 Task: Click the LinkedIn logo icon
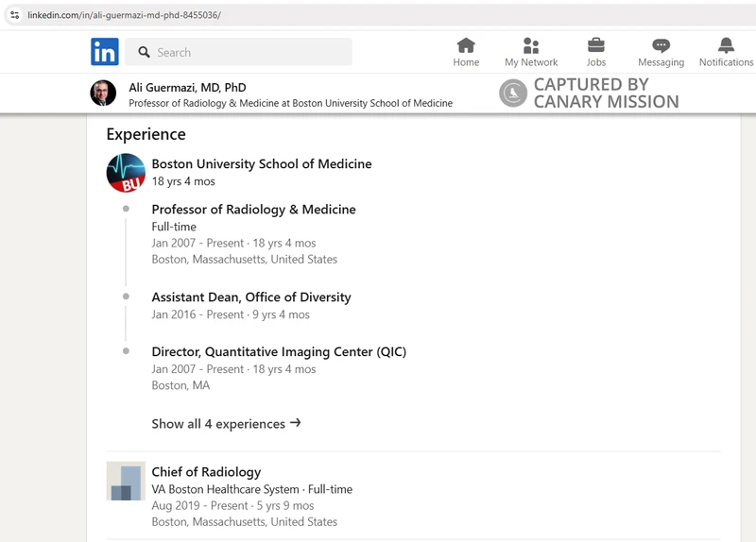[x=105, y=52]
